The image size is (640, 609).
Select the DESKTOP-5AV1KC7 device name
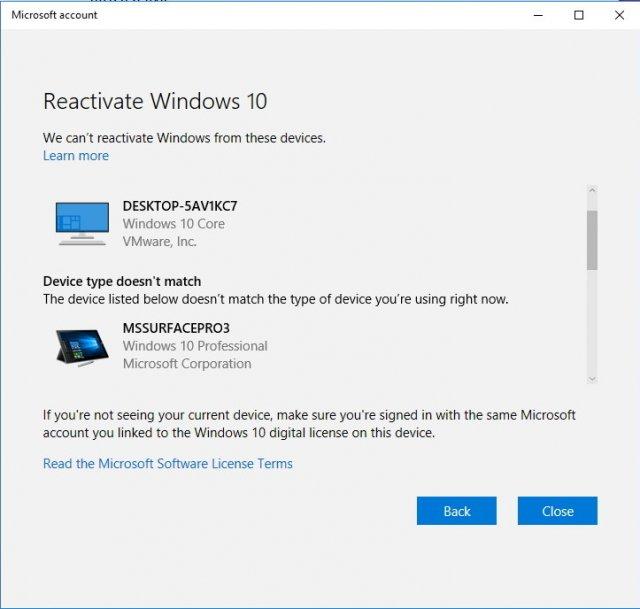[180, 206]
